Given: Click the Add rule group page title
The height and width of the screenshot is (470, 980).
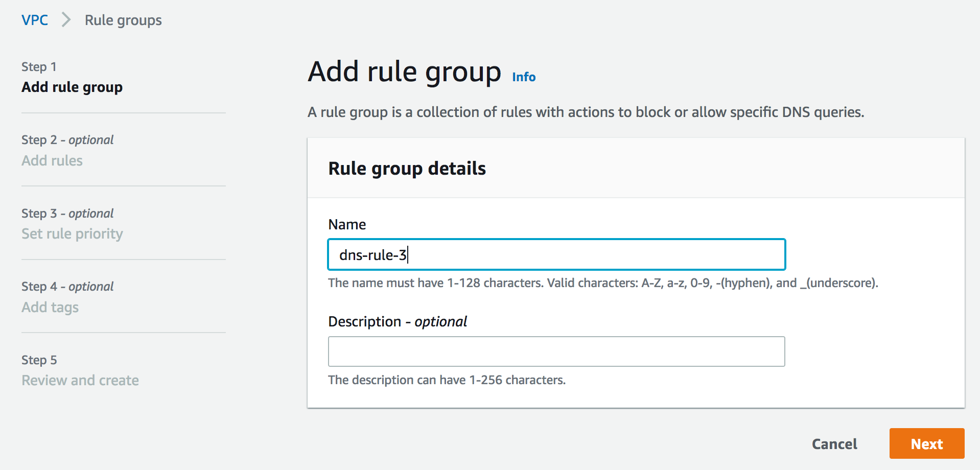Looking at the screenshot, I should click(404, 72).
